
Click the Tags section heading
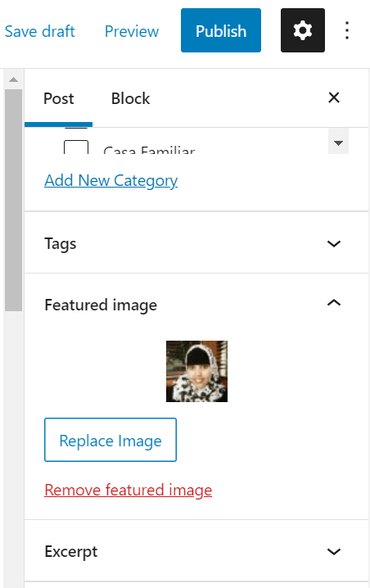point(61,244)
